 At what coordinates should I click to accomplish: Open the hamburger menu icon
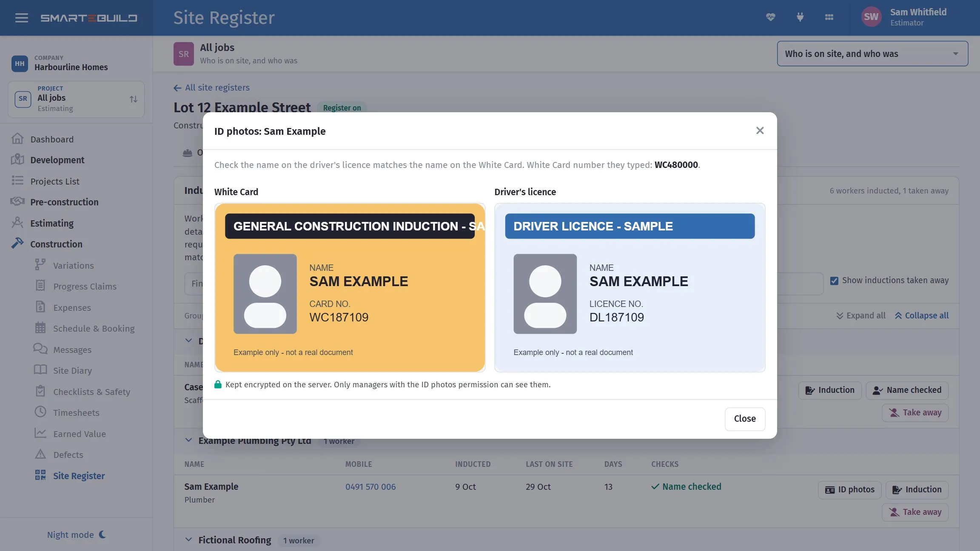coord(21,18)
